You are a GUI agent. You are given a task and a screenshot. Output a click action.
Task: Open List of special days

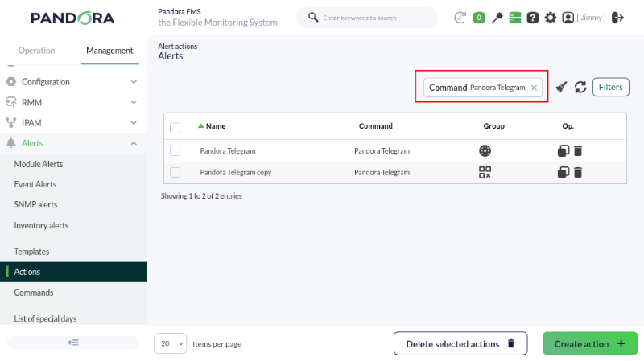click(45, 318)
